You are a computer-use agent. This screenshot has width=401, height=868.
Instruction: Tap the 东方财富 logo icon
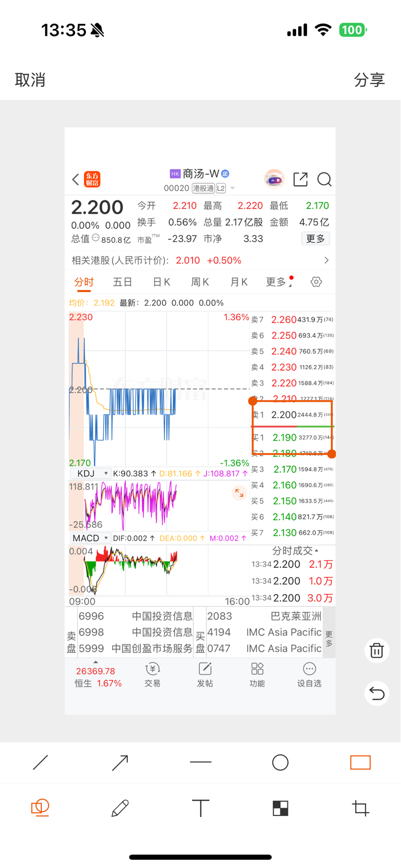(92, 179)
